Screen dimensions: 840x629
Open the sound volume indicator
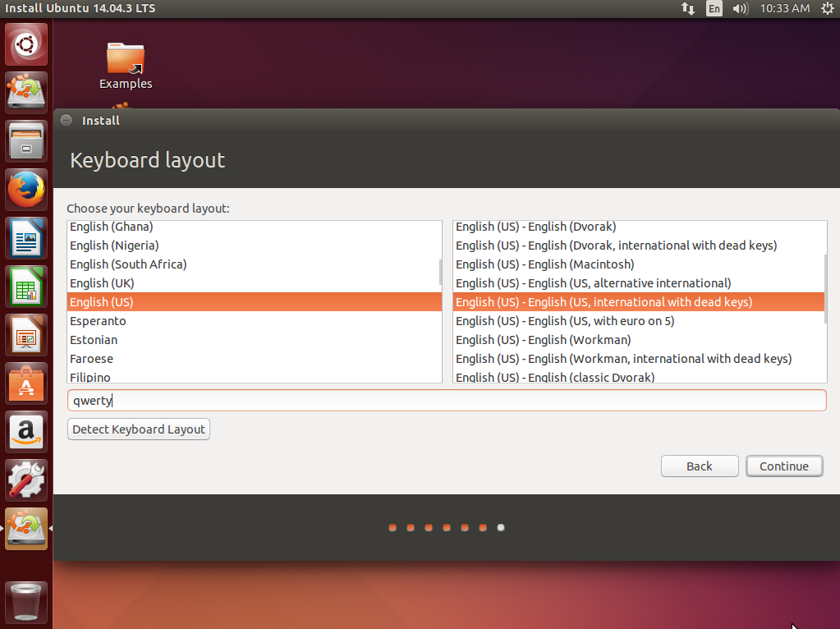pyautogui.click(x=741, y=8)
